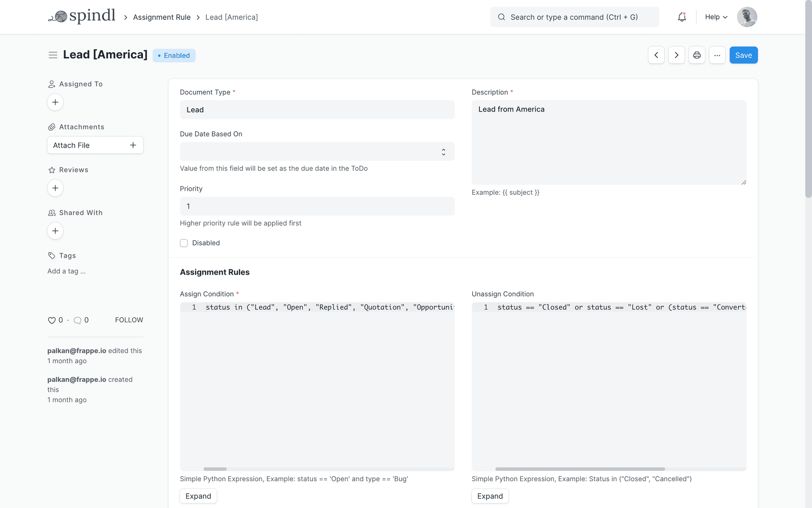Screen dimensions: 812x508
Task: Toggle the Enabled status badge
Action: [174, 56]
